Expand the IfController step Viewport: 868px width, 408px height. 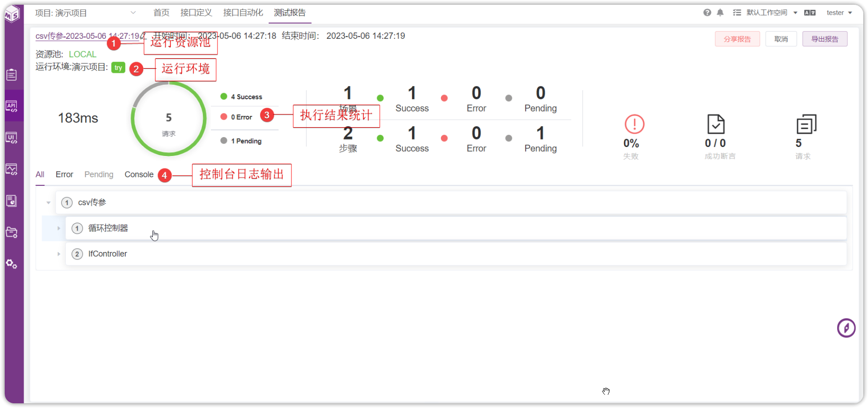click(59, 254)
